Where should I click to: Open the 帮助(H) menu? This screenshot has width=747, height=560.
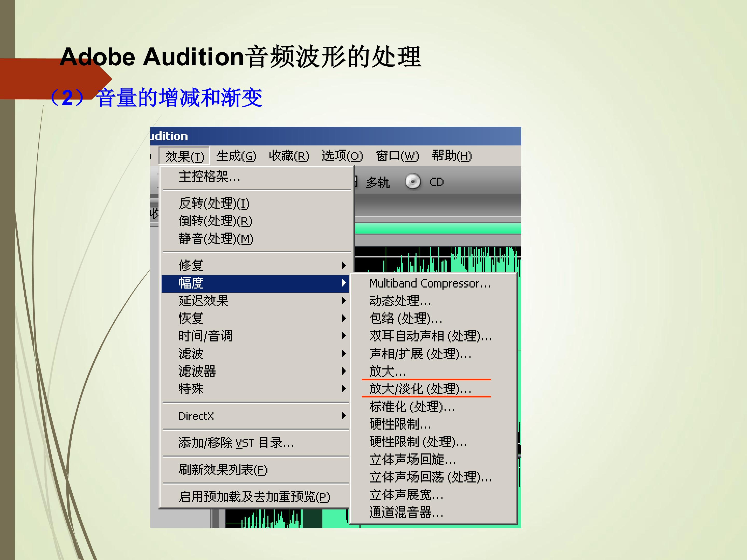tap(452, 156)
